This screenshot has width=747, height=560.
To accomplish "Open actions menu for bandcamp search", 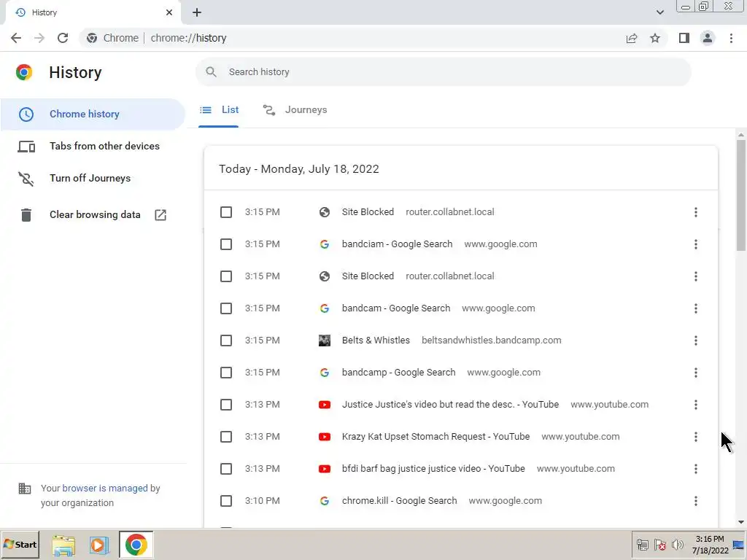I will tap(695, 373).
